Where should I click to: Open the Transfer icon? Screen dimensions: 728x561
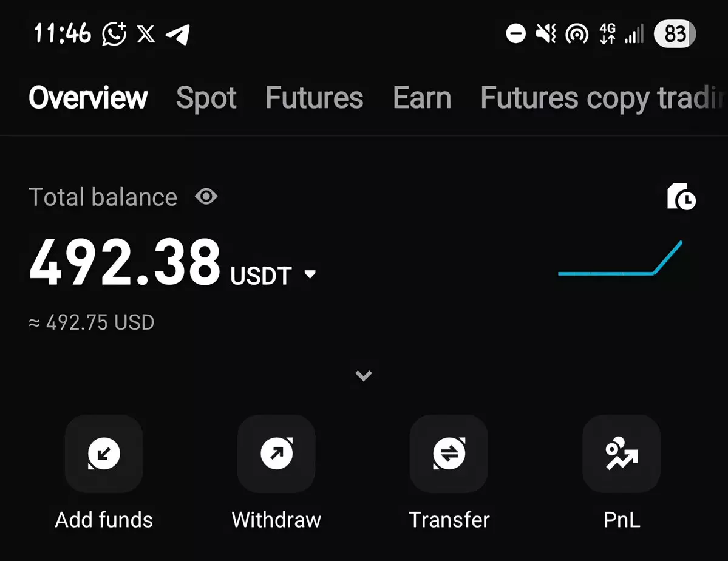[449, 453]
